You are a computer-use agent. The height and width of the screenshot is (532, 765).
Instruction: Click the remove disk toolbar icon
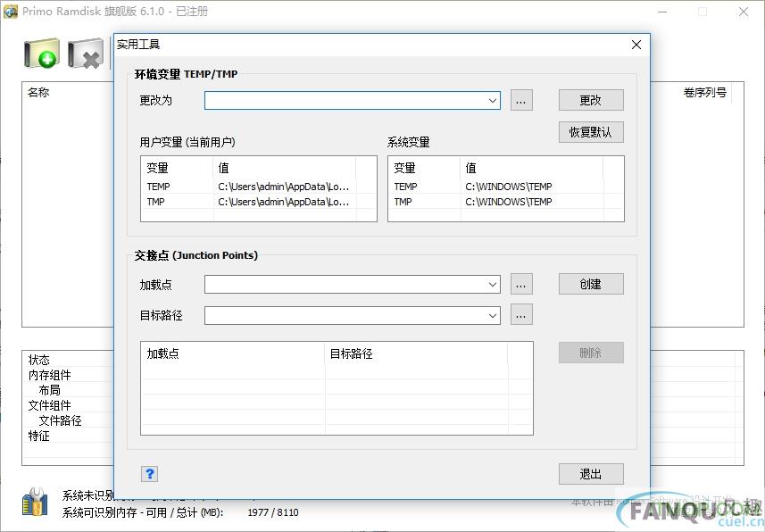[86, 54]
